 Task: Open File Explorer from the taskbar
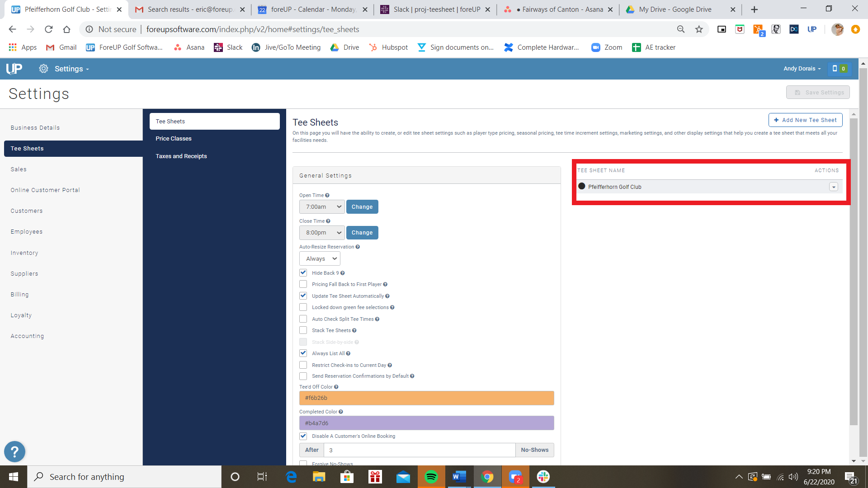(319, 477)
